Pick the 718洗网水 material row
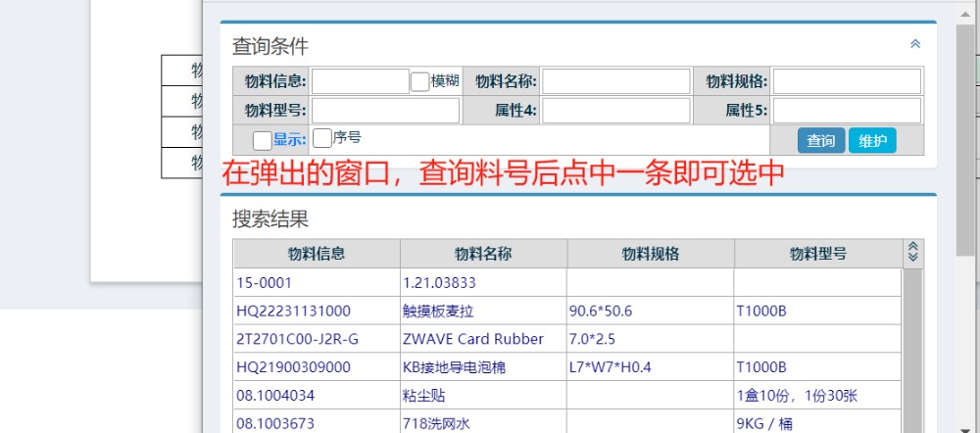The image size is (980, 433). pos(435,423)
